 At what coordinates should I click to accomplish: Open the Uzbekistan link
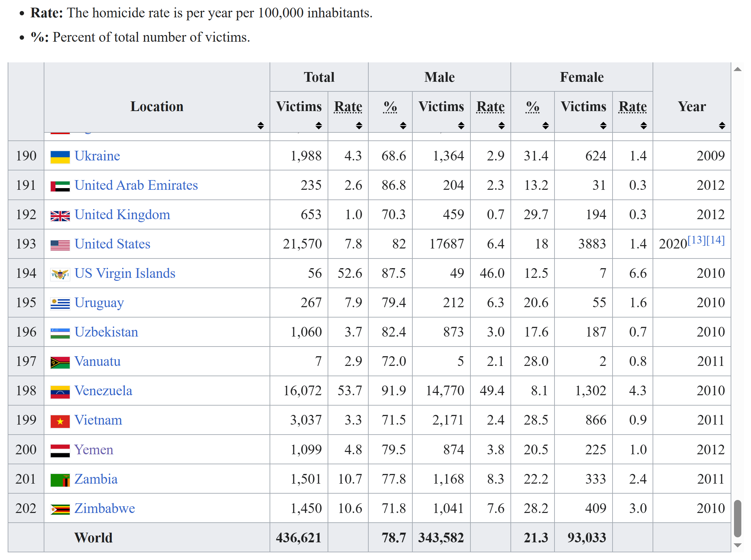point(106,332)
